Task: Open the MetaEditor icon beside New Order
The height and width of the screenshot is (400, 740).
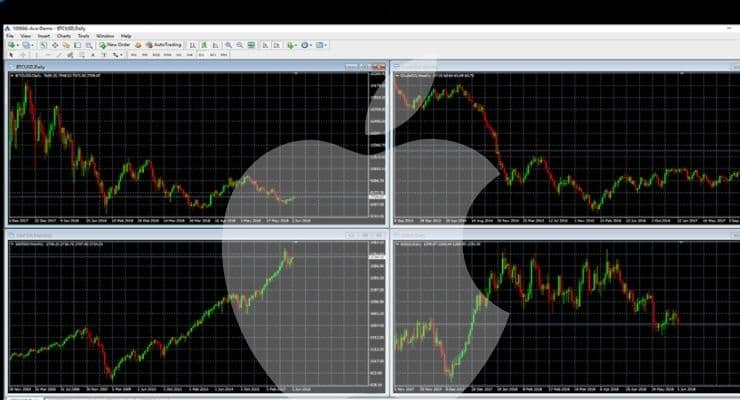Action: (138, 45)
